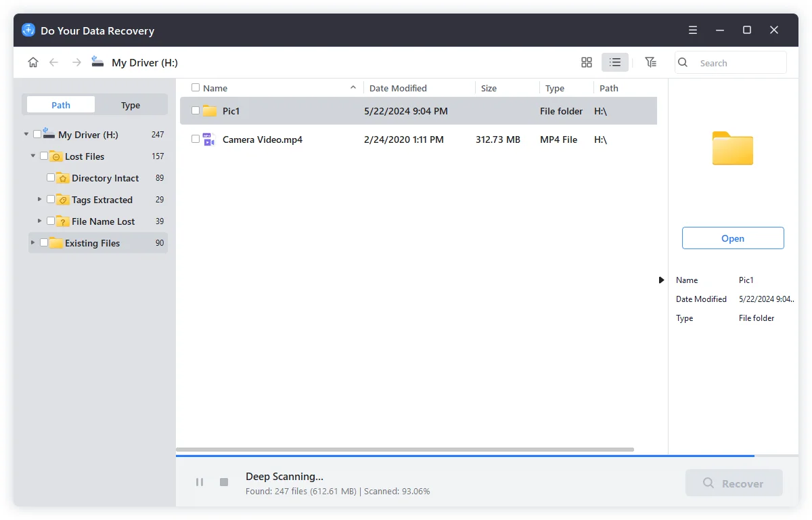Switch to the Type tab
Image resolution: width=812 pixels, height=520 pixels.
[x=130, y=104]
